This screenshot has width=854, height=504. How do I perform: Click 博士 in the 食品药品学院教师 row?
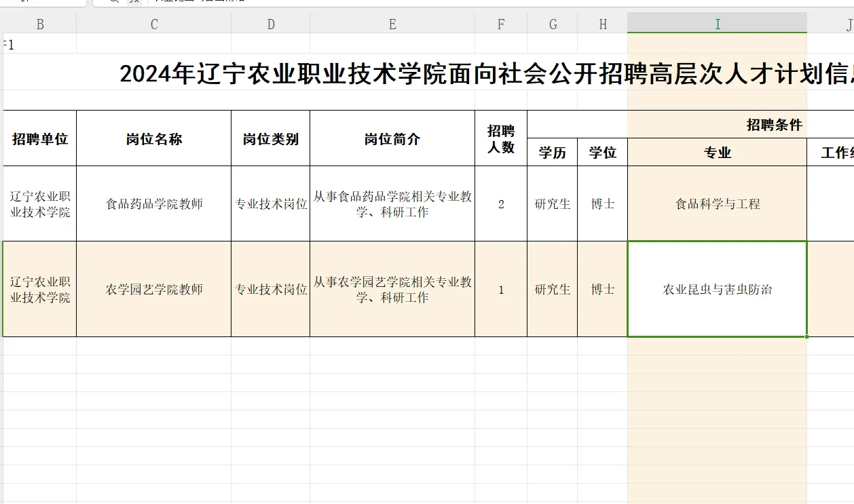[603, 203]
